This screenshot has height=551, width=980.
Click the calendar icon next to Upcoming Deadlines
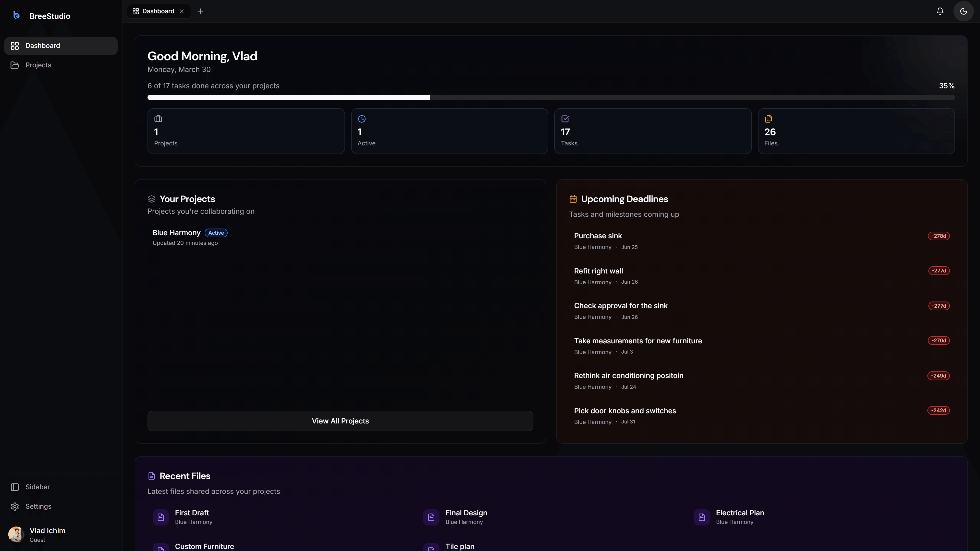click(573, 199)
